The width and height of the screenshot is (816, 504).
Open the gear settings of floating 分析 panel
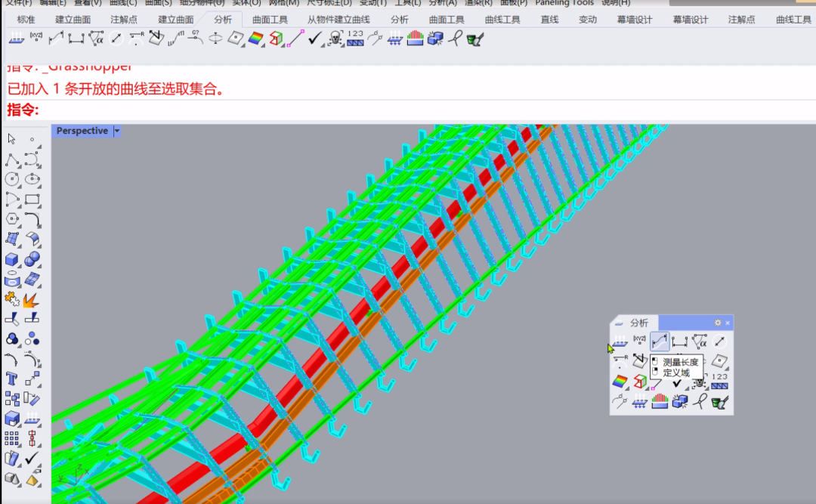[x=718, y=323]
